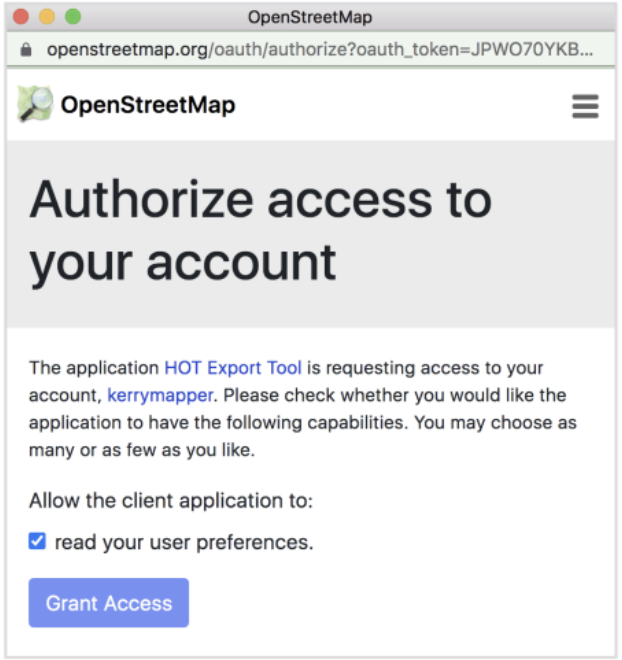Image resolution: width=622 pixels, height=660 pixels.
Task: Open the hamburger navigation menu
Action: (585, 106)
